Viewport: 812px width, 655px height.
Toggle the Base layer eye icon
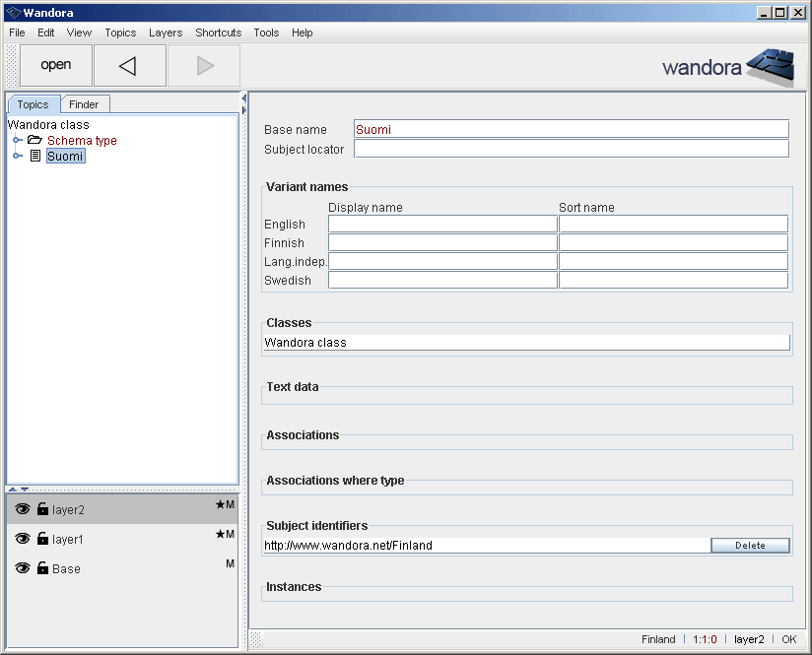23,568
